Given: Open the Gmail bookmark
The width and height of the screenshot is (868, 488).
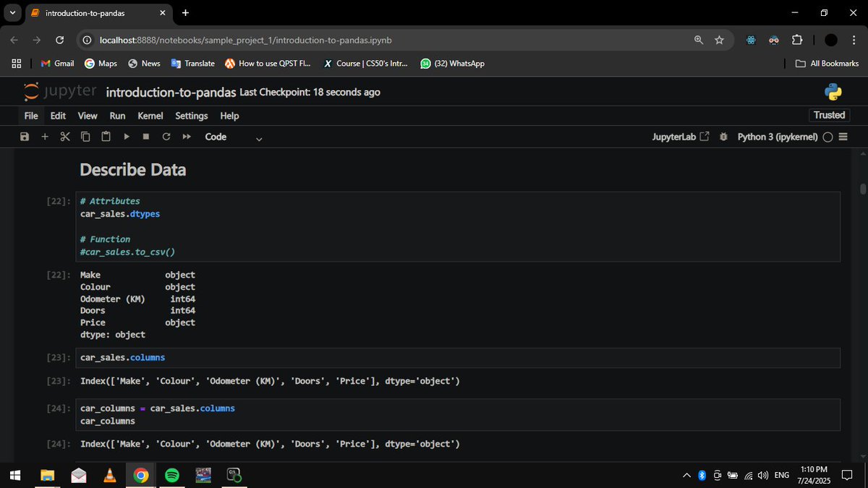Looking at the screenshot, I should point(57,64).
